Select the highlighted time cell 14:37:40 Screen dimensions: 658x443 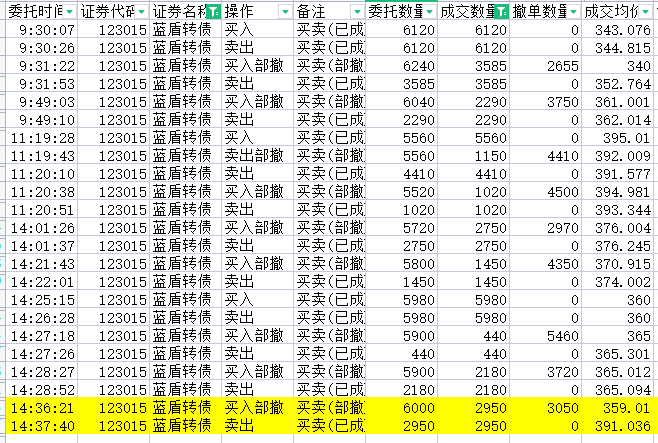(42, 426)
